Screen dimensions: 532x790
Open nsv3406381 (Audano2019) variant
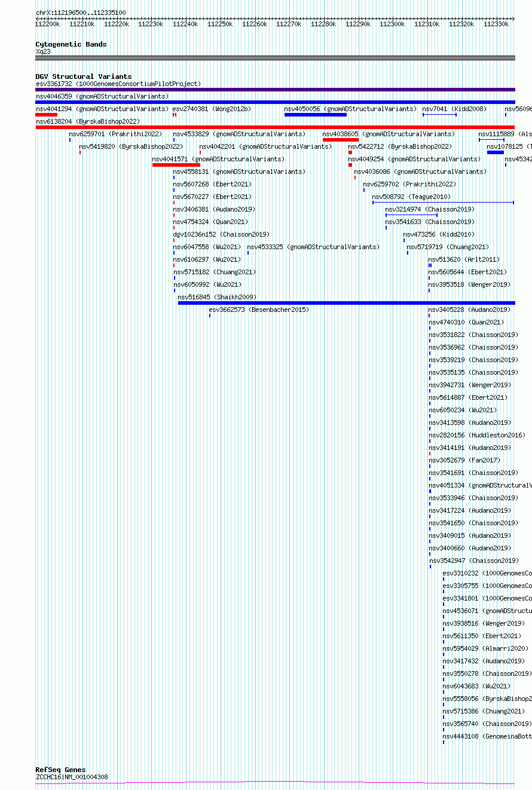pos(214,210)
